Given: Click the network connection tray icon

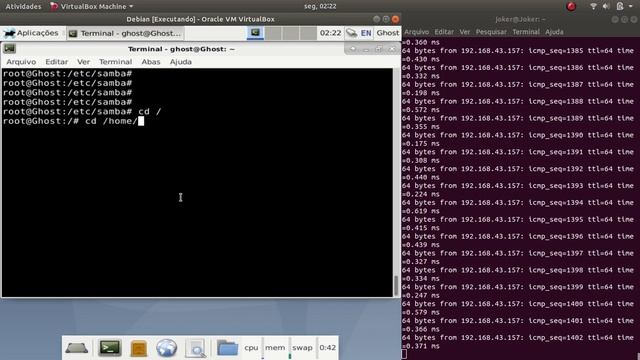Looking at the screenshot, I should coord(351,33).
